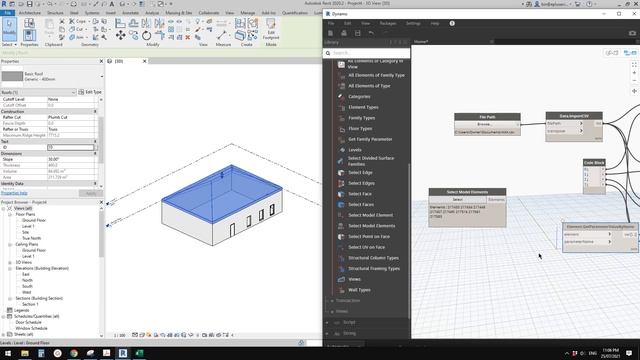Click the Offset tool in Modify panel
This screenshot has width=640, height=360.
133,23
